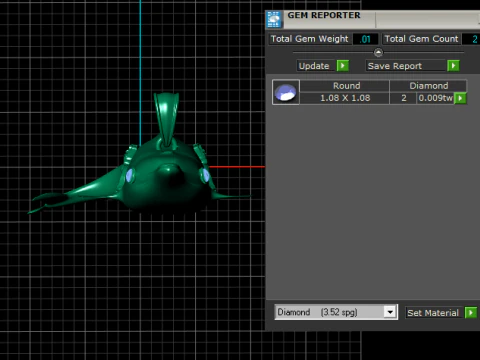480x360 pixels.
Task: Click the Total Gem Weight value .01
Action: click(366, 39)
